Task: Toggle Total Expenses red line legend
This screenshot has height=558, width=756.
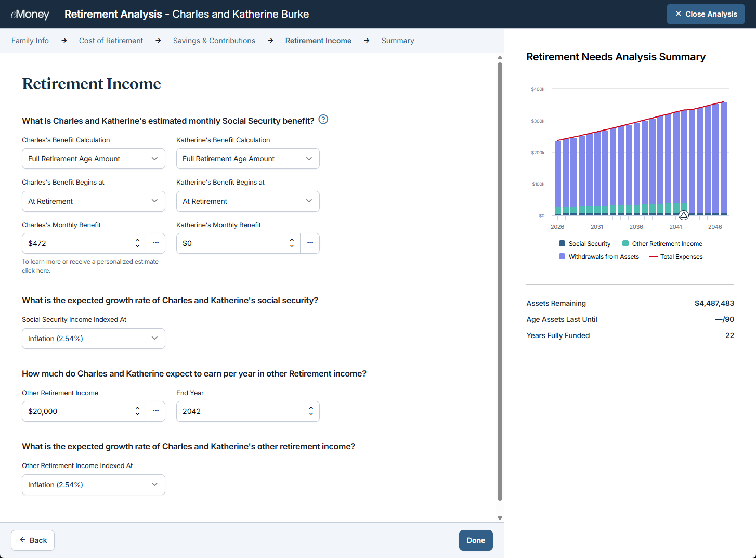Action: point(676,257)
